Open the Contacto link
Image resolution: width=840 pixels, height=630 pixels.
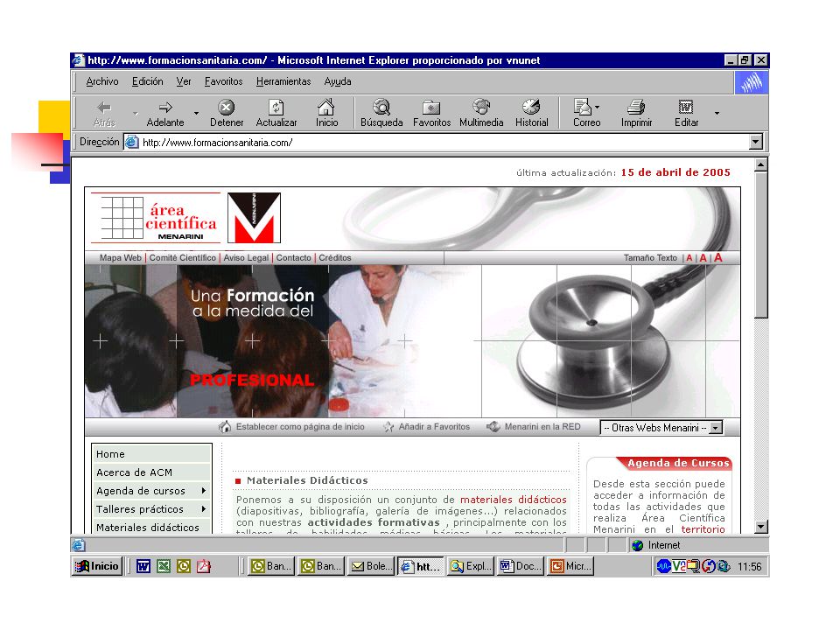click(294, 257)
